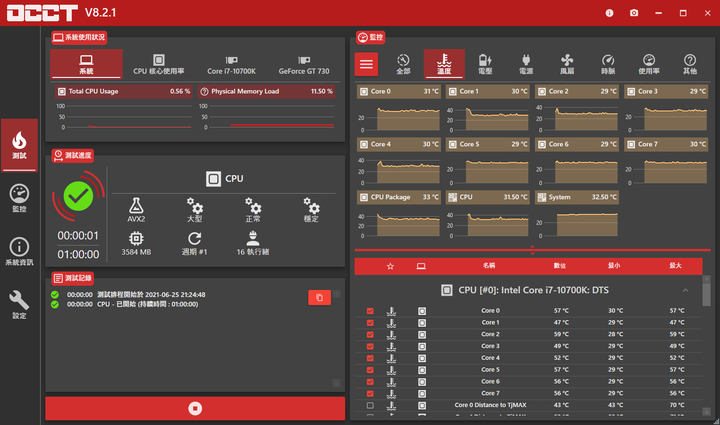
Task: Click the 16 threads worker icon
Action: tap(253, 238)
